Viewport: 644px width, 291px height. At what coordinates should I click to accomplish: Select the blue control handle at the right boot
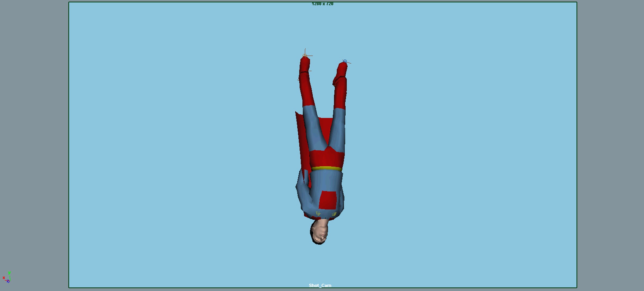click(345, 61)
